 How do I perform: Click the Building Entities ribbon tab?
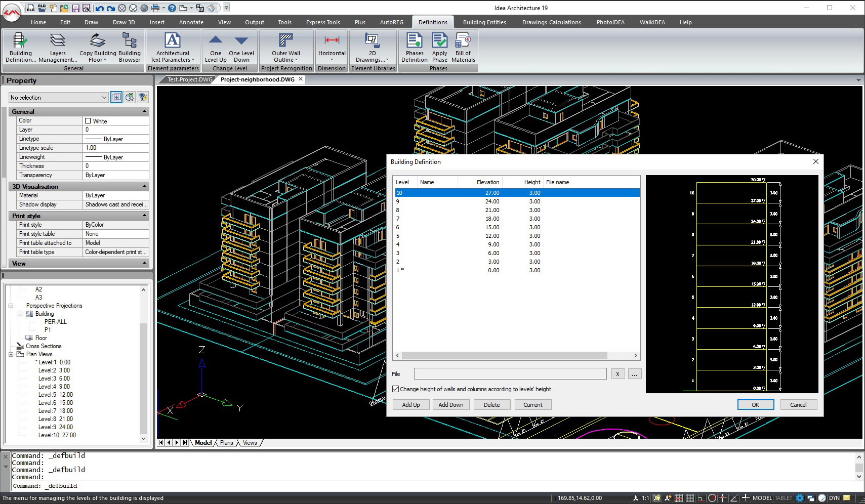pyautogui.click(x=484, y=22)
